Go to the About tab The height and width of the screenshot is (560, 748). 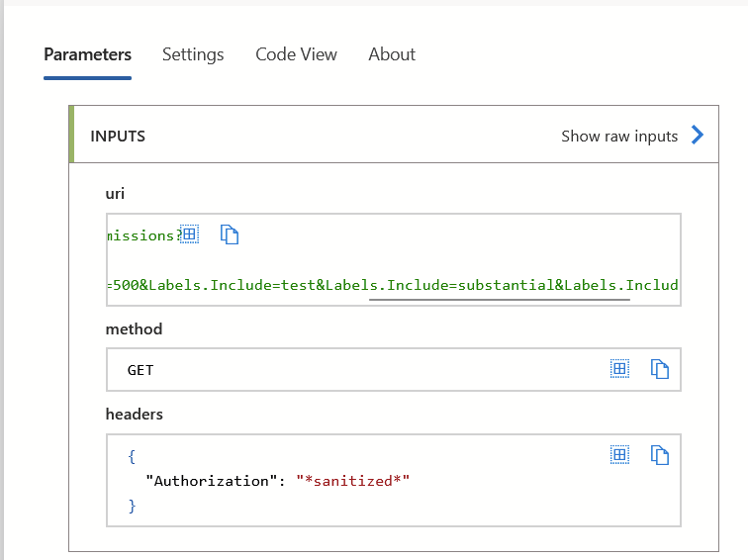(392, 54)
